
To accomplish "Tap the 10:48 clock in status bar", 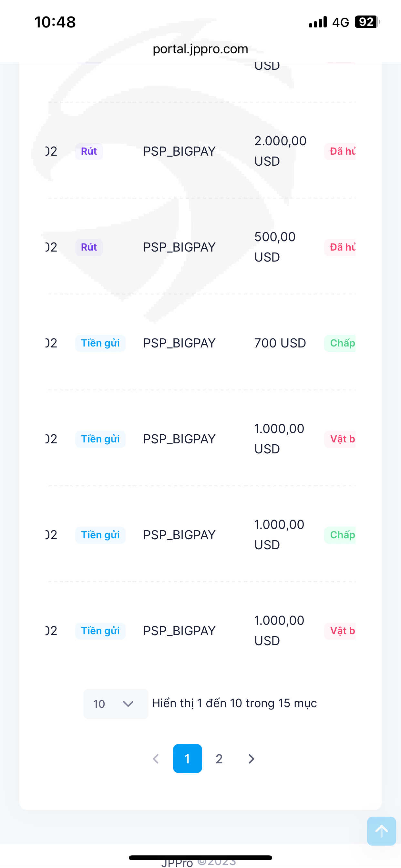I will pos(55,22).
